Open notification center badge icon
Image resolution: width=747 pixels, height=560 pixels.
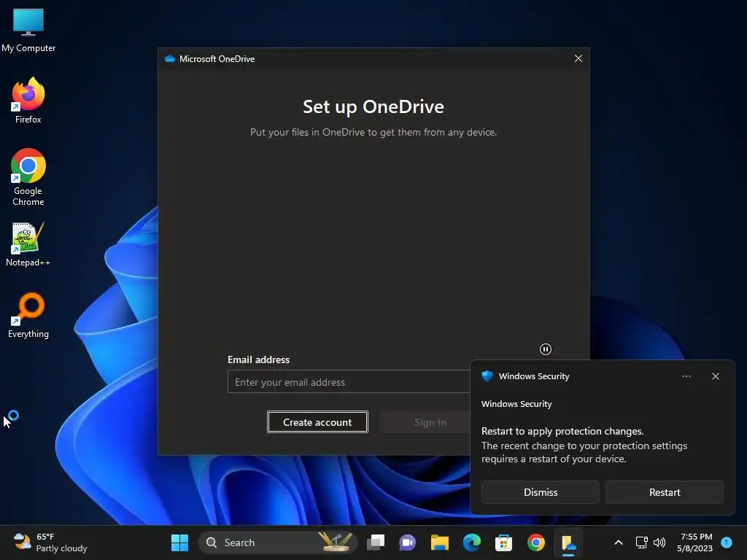point(727,542)
